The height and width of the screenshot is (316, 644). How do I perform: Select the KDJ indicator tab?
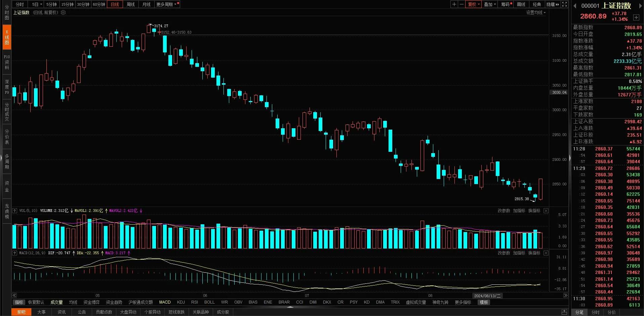[x=181, y=302]
